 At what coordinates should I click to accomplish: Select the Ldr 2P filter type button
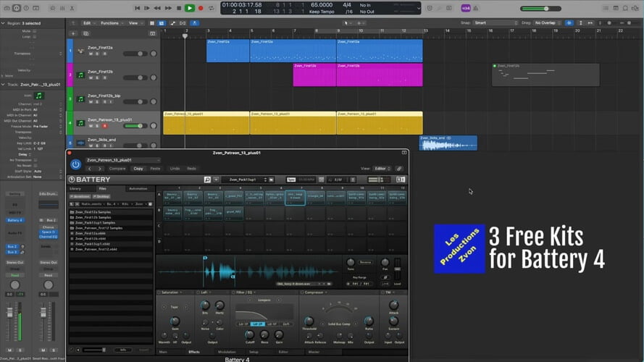[x=257, y=324]
